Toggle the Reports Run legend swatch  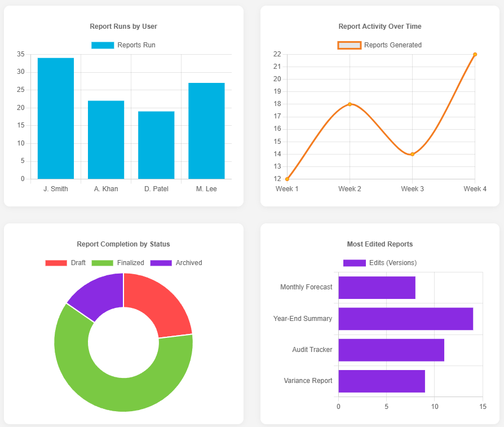(103, 45)
